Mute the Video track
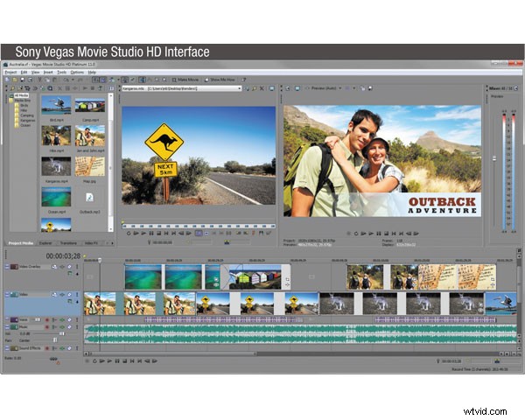The width and height of the screenshot is (525, 420). [69, 294]
